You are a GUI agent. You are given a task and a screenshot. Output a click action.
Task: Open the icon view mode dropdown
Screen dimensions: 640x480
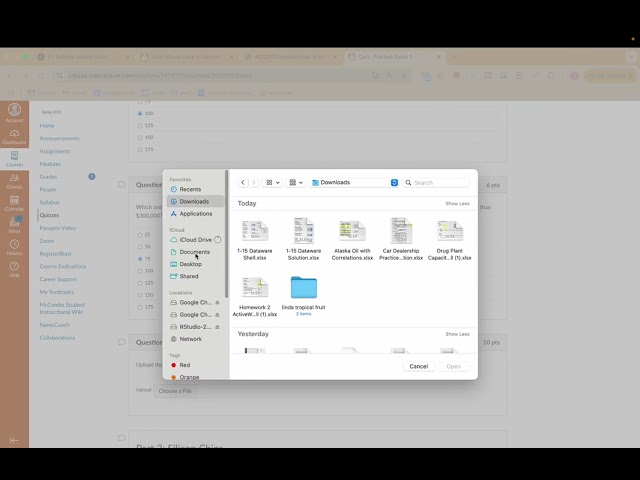pos(273,183)
